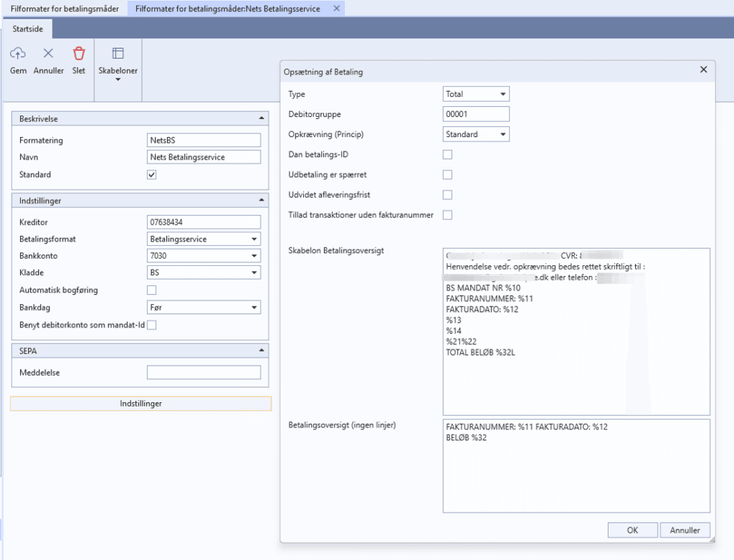The width and height of the screenshot is (734, 560).
Task: Expand the Bankdag dropdown
Action: [x=204, y=307]
